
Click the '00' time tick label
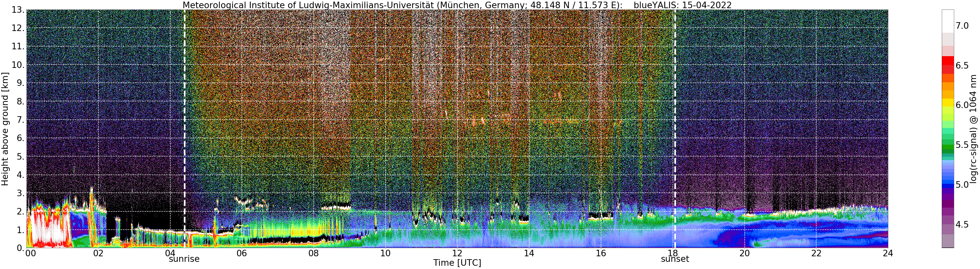(30, 253)
